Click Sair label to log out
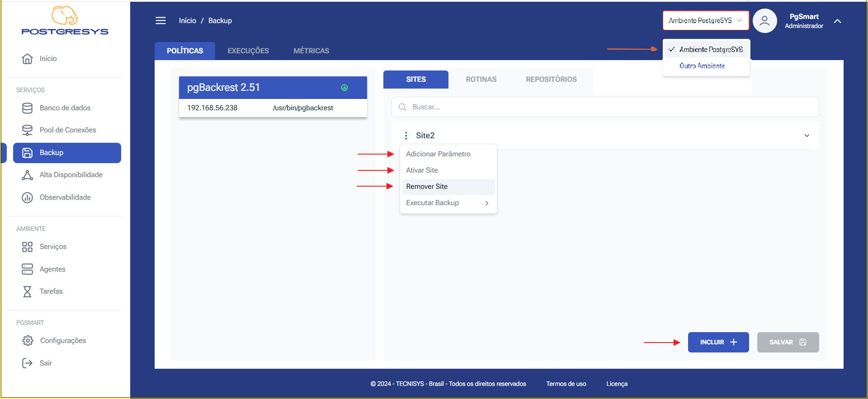 pyautogui.click(x=46, y=363)
